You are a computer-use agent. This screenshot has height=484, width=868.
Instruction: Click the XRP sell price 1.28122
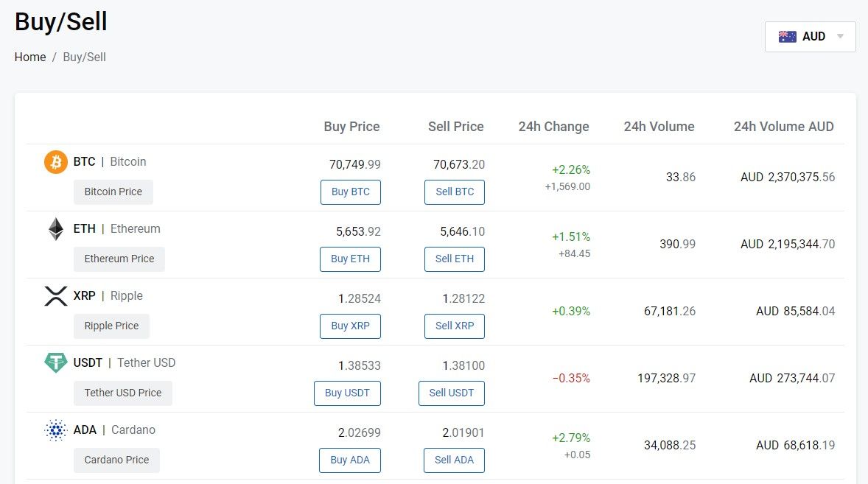tap(463, 298)
